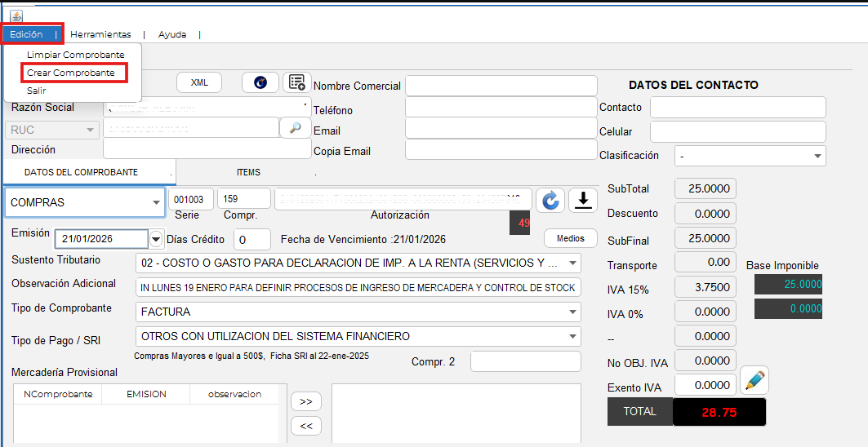
Task: Click the add-list icon beside the moon button
Action: click(296, 82)
